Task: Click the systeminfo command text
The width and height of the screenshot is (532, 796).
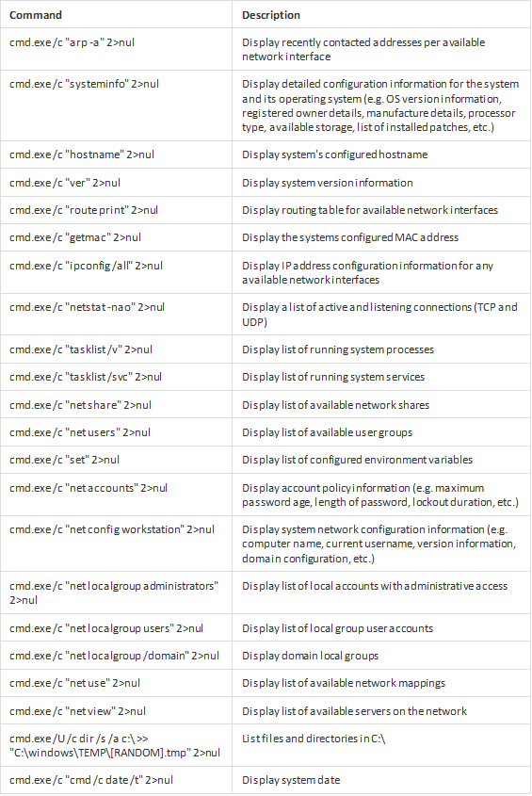Action: pyautogui.click(x=84, y=84)
